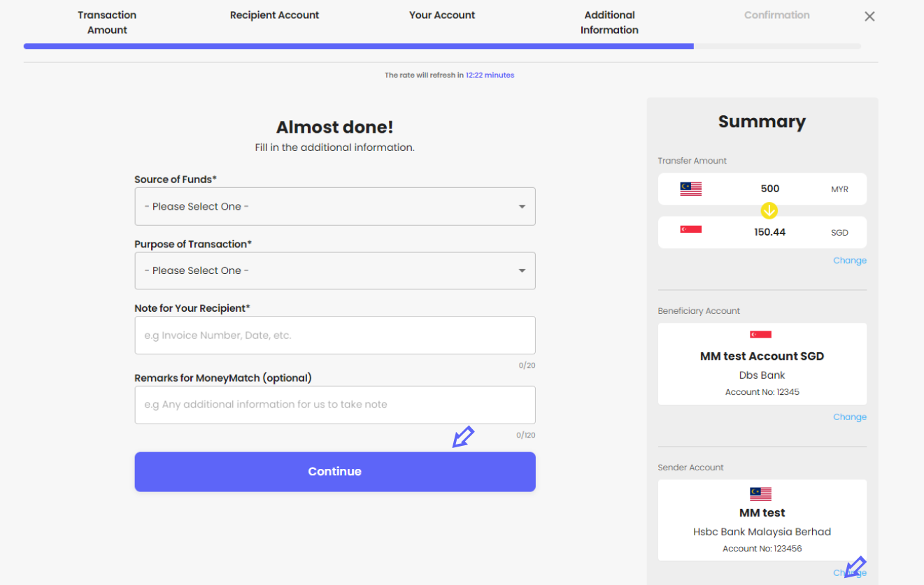This screenshot has height=585, width=924.
Task: Select the Additional Information step
Action: 609,22
